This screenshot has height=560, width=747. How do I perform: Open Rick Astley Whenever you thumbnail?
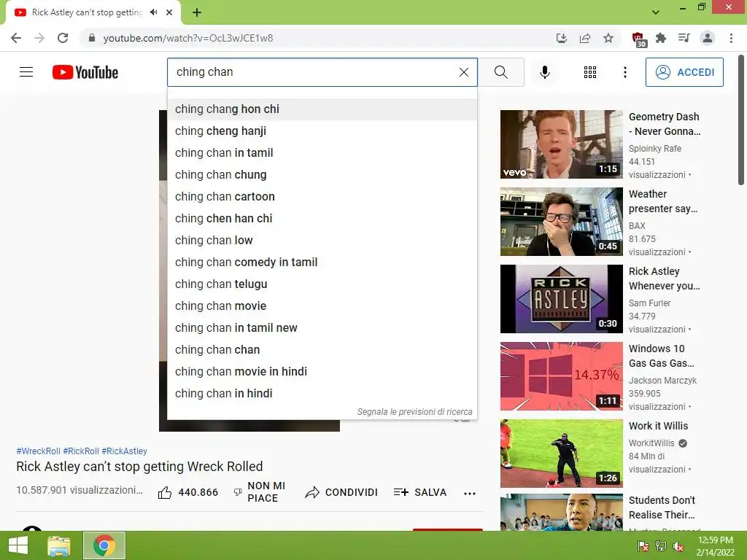561,298
